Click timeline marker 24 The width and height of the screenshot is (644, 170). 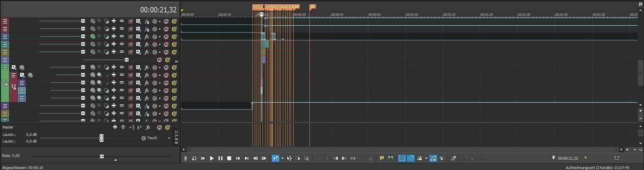pos(297,6)
